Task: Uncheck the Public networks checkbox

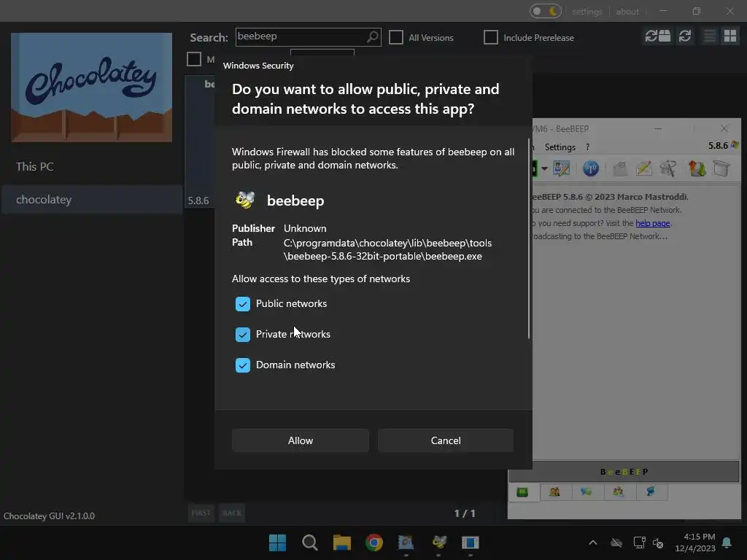Action: tap(242, 304)
